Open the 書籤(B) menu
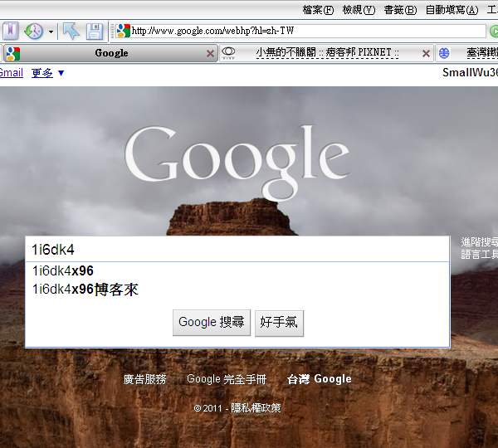 (400, 10)
